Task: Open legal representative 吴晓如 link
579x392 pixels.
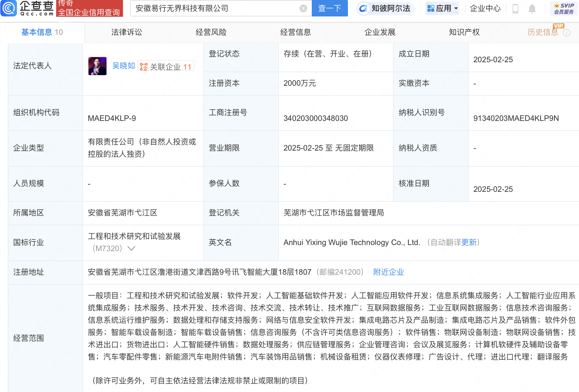Action: [x=123, y=66]
